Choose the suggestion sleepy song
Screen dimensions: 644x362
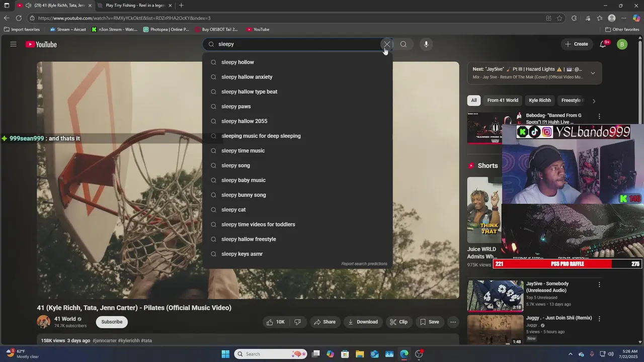297,165
